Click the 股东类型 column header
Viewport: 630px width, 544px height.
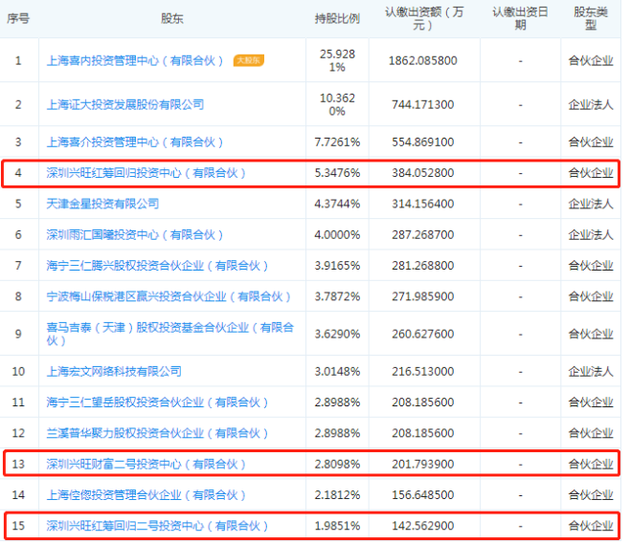pos(591,18)
